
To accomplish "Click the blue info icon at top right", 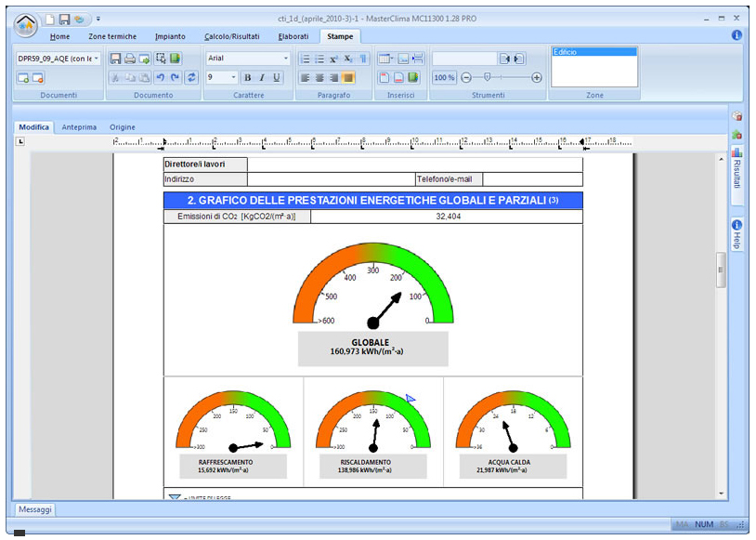I will (736, 34).
